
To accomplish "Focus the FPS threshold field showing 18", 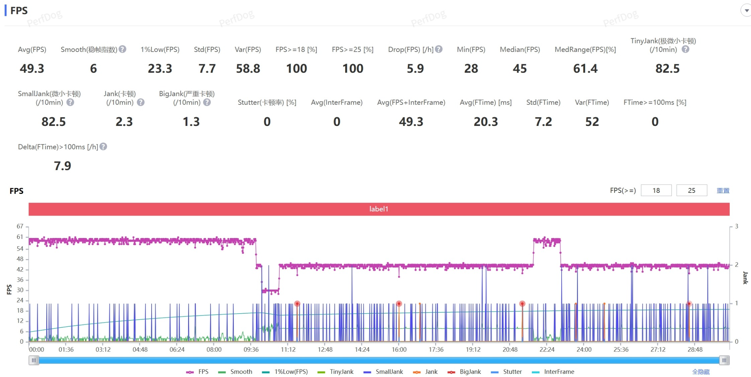I will pyautogui.click(x=656, y=190).
